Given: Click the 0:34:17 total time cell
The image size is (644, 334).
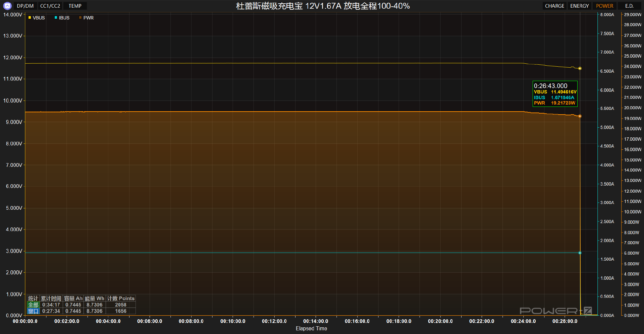Looking at the screenshot, I should 51,305.
